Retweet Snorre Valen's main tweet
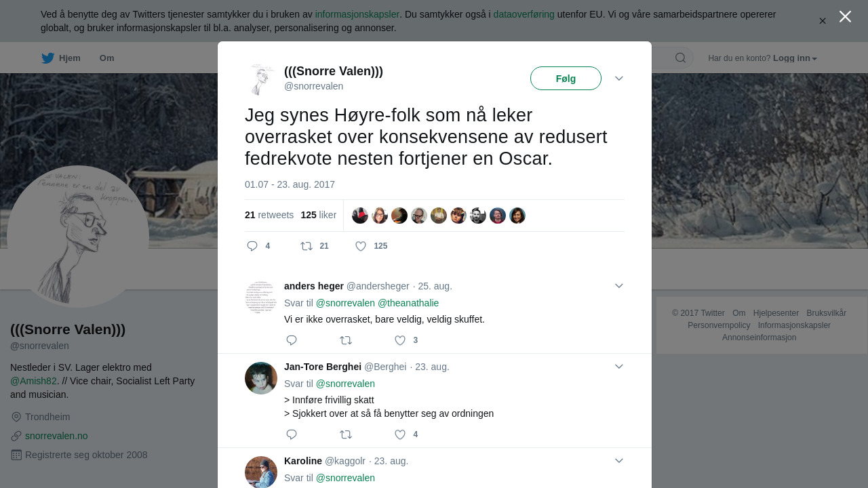The image size is (868, 488). [307, 246]
